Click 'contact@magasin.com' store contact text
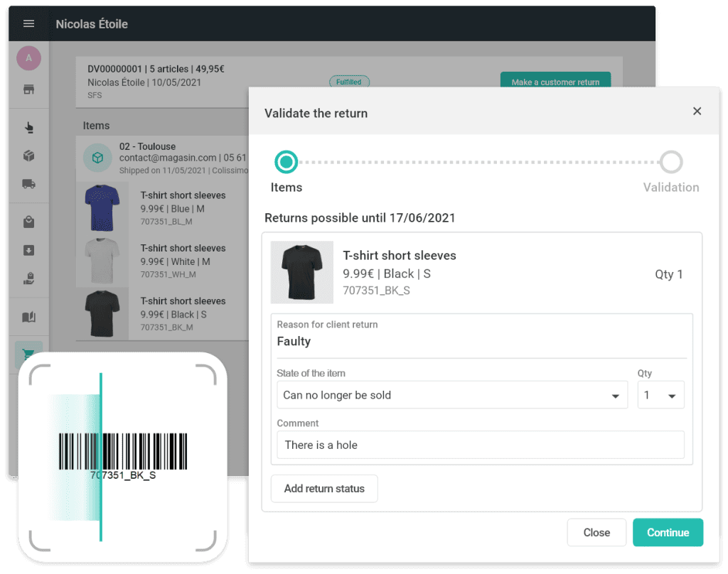The height and width of the screenshot is (574, 728). point(168,158)
